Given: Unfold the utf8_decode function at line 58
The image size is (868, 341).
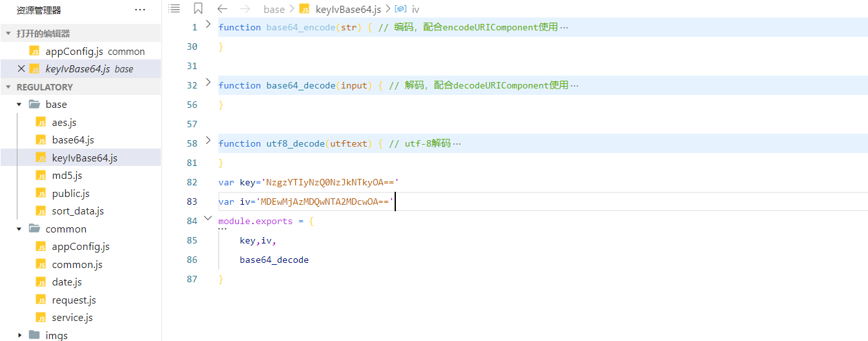Looking at the screenshot, I should (x=208, y=140).
